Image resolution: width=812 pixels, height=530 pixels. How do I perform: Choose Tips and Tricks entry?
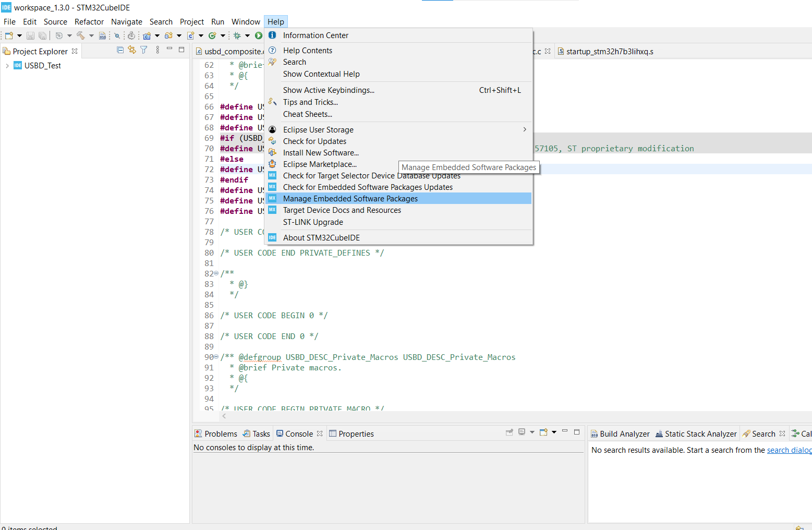pyautogui.click(x=399, y=102)
